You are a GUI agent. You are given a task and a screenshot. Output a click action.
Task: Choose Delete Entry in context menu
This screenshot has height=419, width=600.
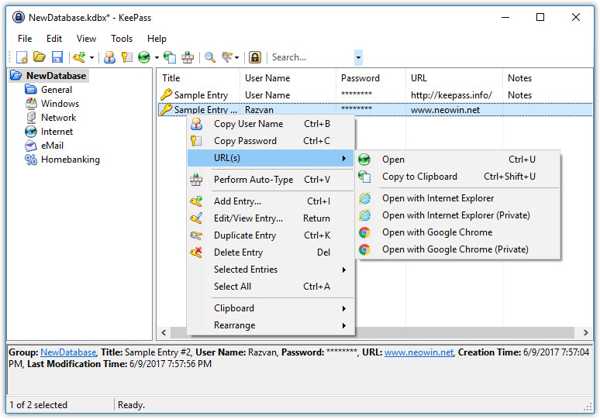coord(271,253)
